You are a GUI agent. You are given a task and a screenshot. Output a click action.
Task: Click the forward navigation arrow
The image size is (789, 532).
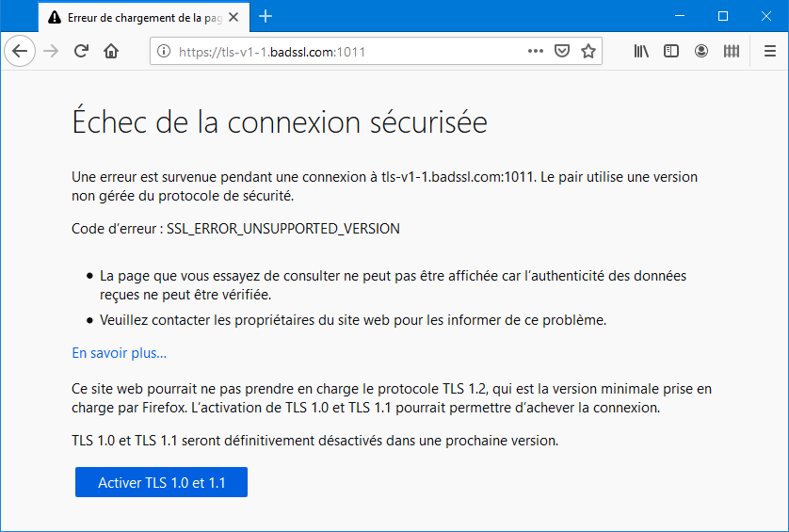tap(52, 51)
